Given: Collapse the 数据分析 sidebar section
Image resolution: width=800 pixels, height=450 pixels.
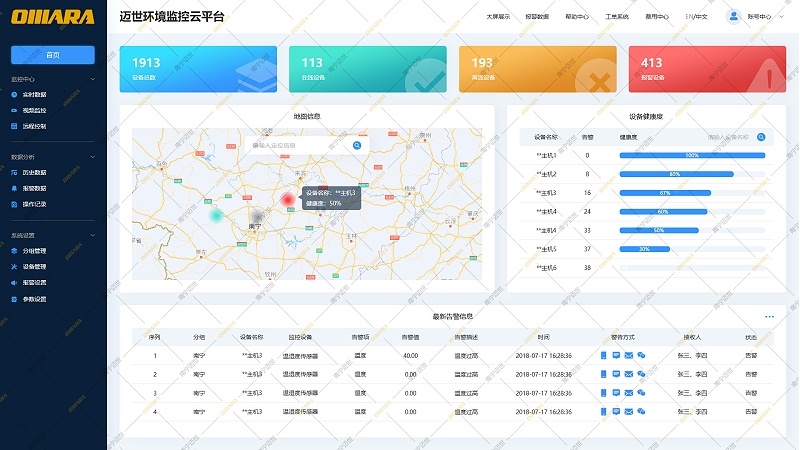Looking at the screenshot, I should coord(93,157).
